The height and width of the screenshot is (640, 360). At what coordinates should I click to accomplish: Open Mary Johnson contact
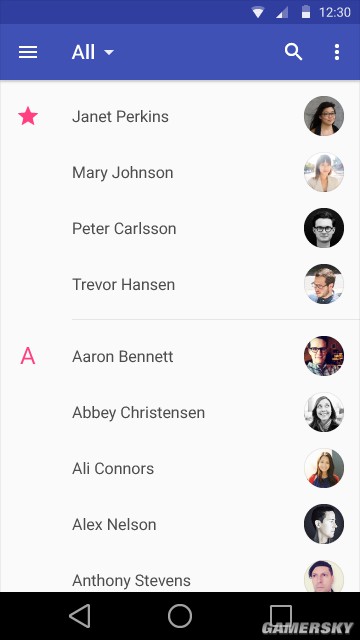180,172
